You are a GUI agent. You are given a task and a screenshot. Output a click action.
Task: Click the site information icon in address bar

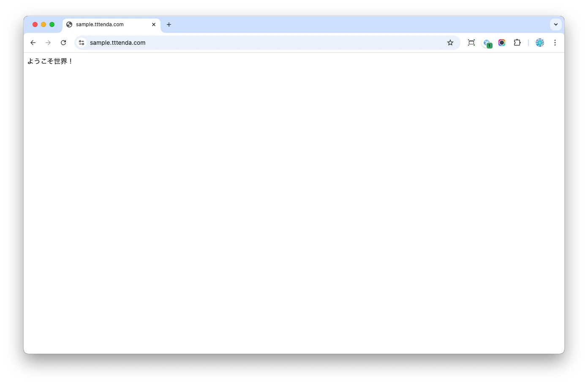click(x=81, y=42)
